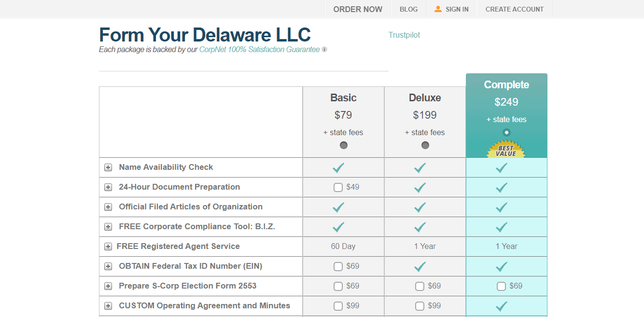Click the info icon after Satisfaction Guarantee
The height and width of the screenshot is (317, 644).
point(324,49)
